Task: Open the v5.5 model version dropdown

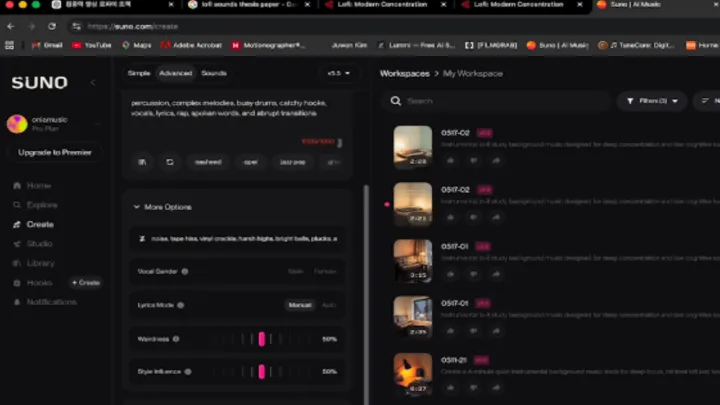Action: point(338,73)
